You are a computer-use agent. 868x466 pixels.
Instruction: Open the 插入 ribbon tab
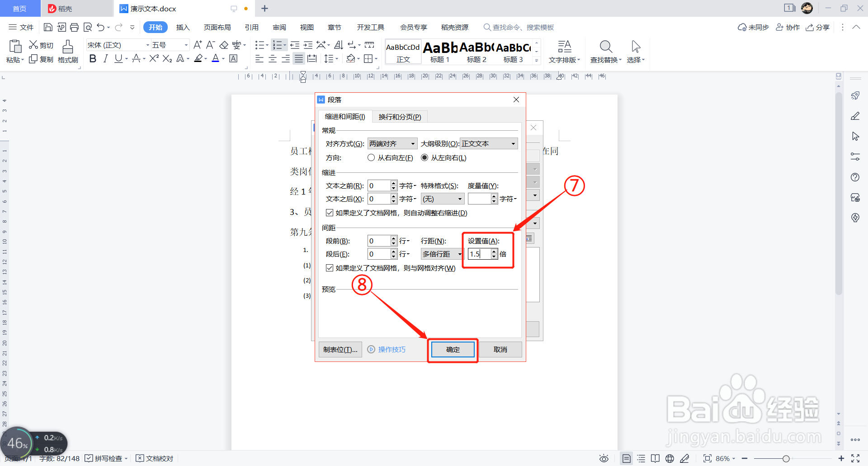click(183, 28)
